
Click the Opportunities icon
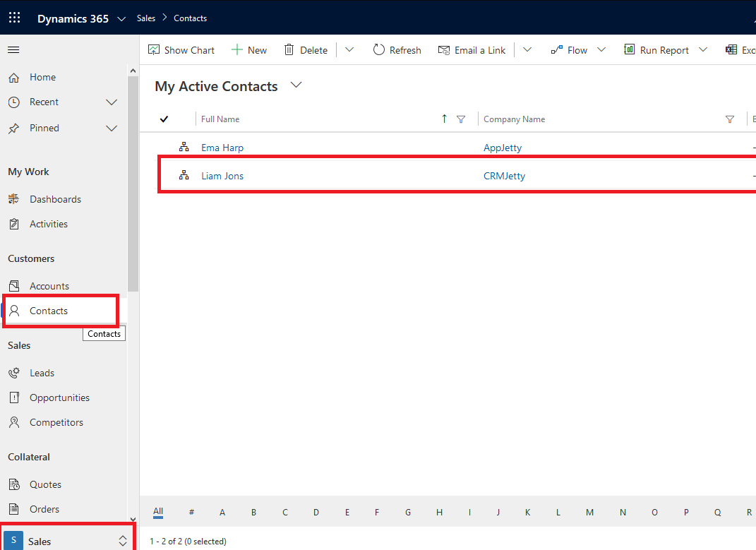click(14, 397)
